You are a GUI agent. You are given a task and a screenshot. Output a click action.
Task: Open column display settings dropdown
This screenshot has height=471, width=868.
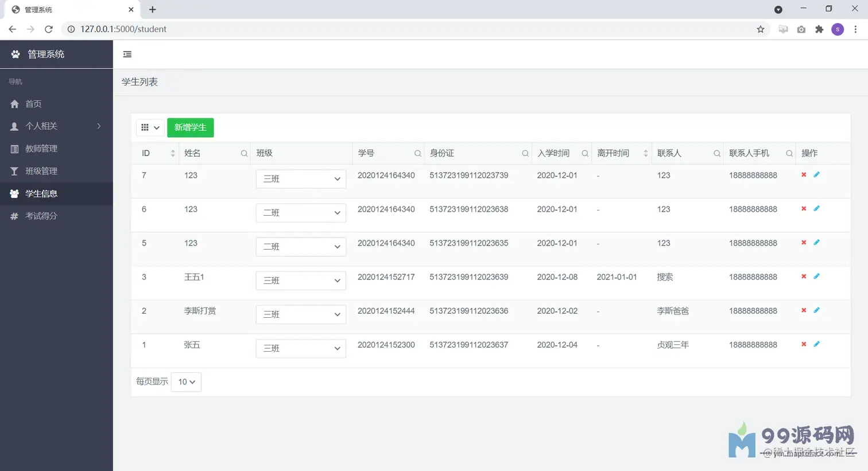pos(150,127)
